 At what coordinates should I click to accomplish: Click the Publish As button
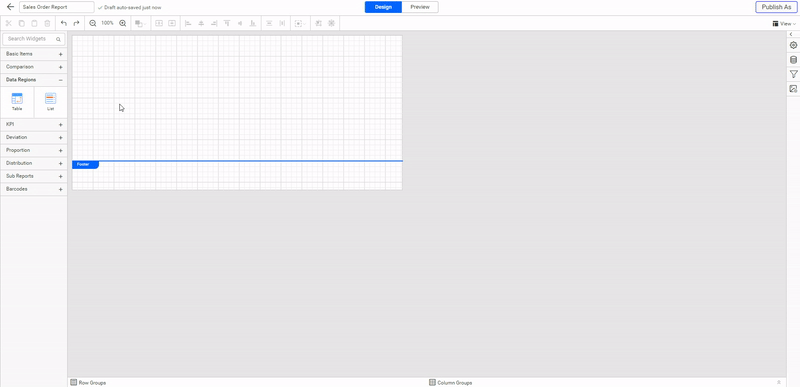tap(776, 7)
